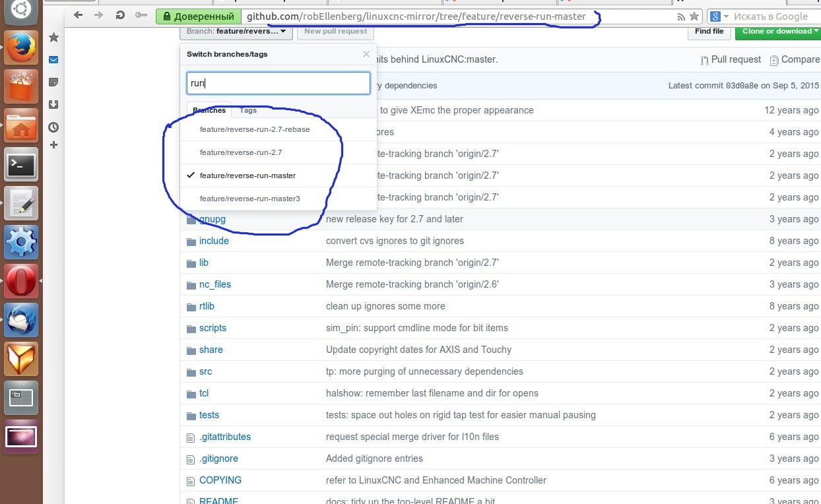Open commit 03d0a8e link
This screenshot has height=504, width=821.
click(742, 86)
